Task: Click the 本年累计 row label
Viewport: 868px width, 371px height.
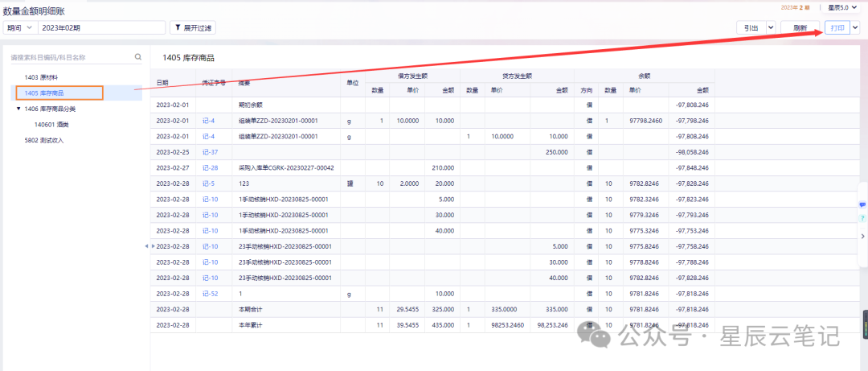Action: (x=250, y=325)
